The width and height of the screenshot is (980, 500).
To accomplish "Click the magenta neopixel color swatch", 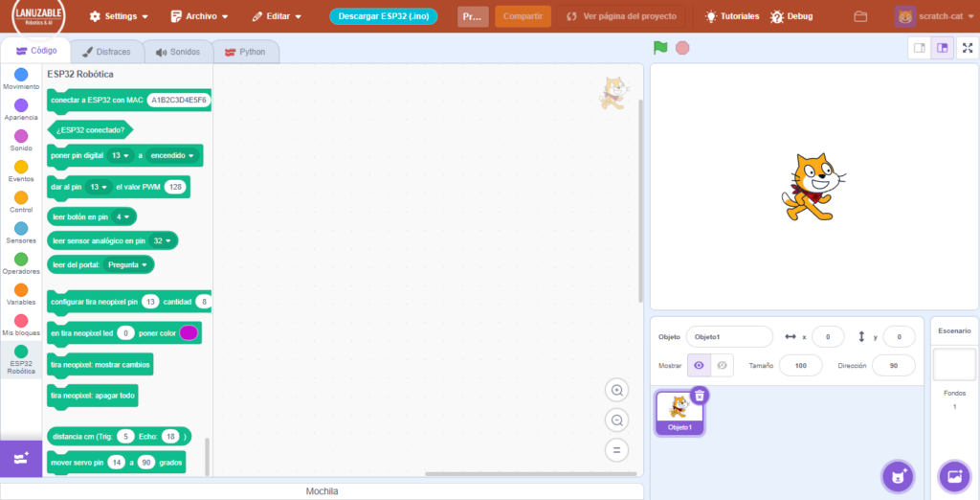I will 189,333.
